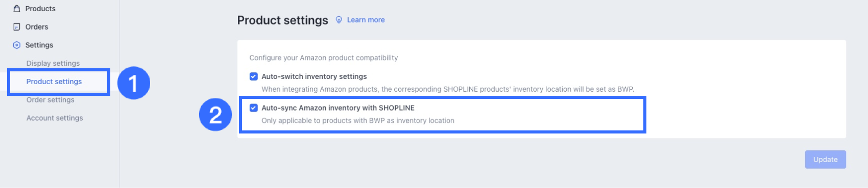This screenshot has height=188, width=868.
Task: Toggle Auto-sync Amazon inventory with SHOPLINE checkbox
Action: [253, 108]
